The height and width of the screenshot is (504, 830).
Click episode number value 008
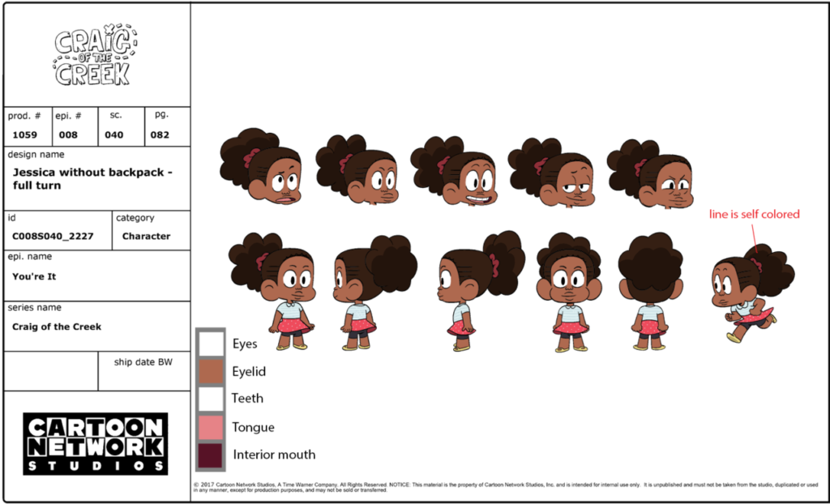coord(68,135)
